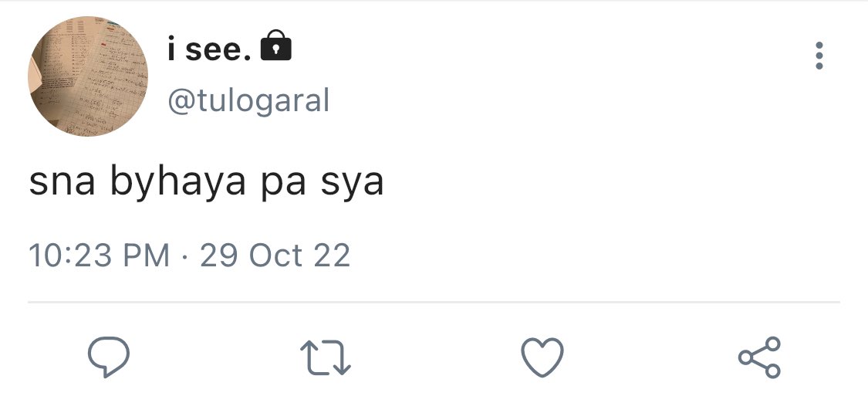Click the gray divider line under timestamp
868x413 pixels.
pyautogui.click(x=434, y=303)
